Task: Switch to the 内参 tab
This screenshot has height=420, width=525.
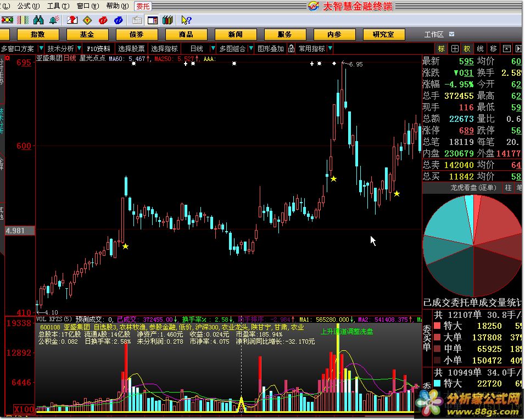Action: pyautogui.click(x=334, y=35)
